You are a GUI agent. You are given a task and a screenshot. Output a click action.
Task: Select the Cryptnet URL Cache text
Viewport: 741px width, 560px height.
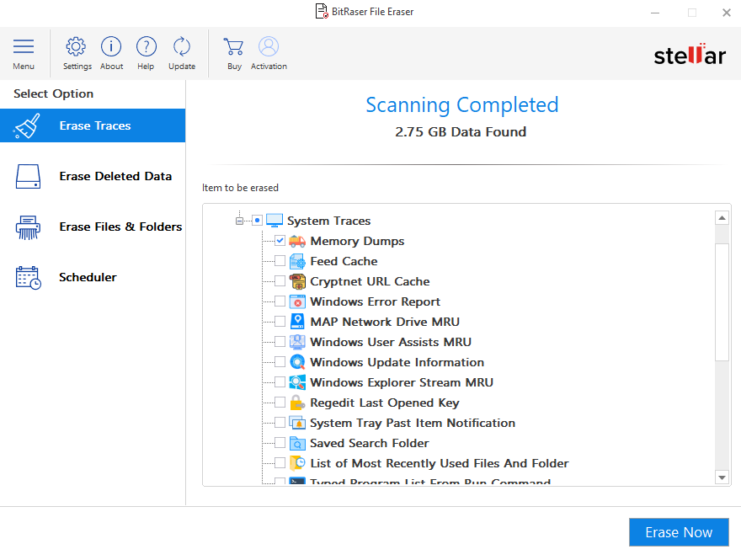pos(370,281)
